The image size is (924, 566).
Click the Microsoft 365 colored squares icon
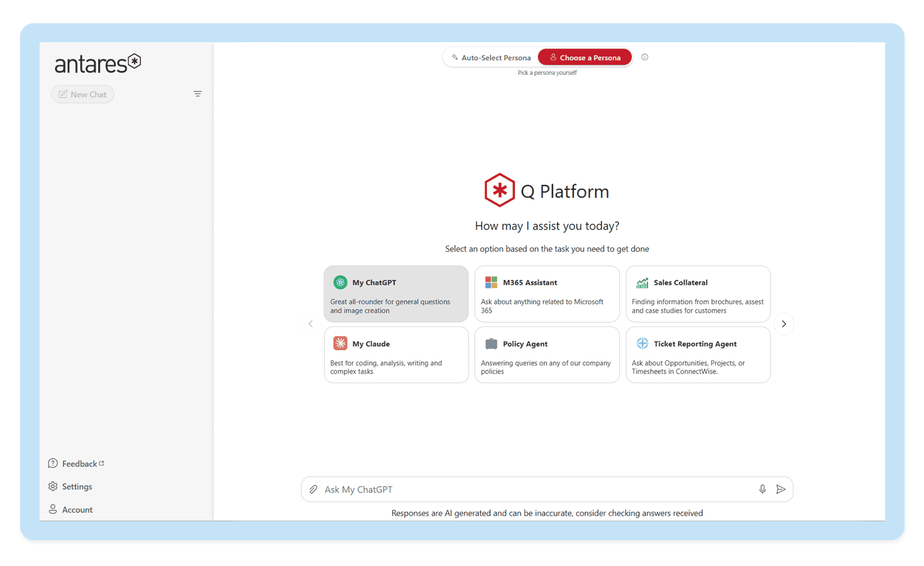(x=491, y=282)
